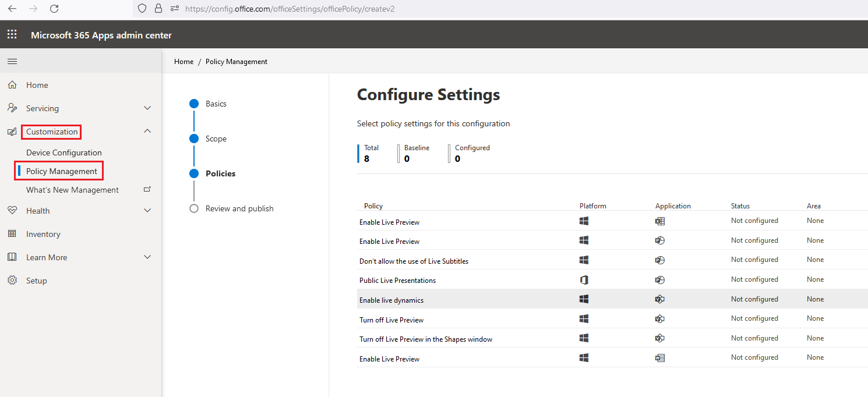
Task: Open Device Configuration in the sidebar
Action: tap(64, 153)
